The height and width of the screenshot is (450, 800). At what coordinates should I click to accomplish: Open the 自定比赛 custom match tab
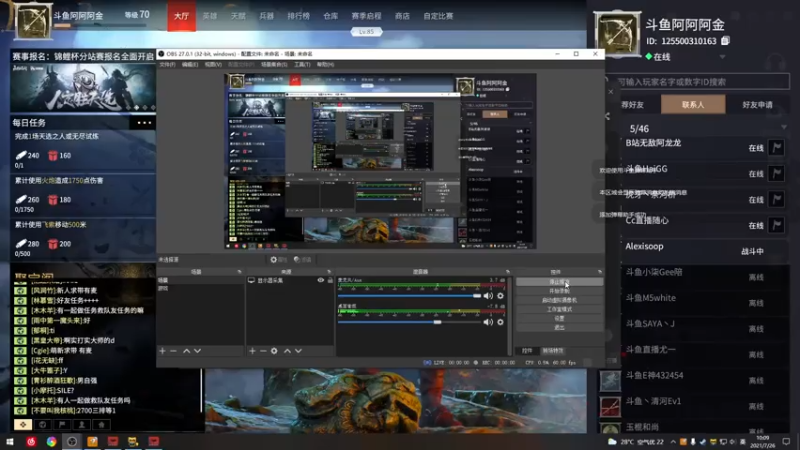pos(438,16)
